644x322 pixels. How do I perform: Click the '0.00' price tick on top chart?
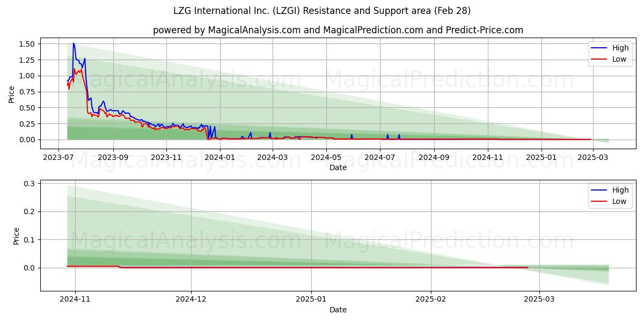(x=27, y=140)
